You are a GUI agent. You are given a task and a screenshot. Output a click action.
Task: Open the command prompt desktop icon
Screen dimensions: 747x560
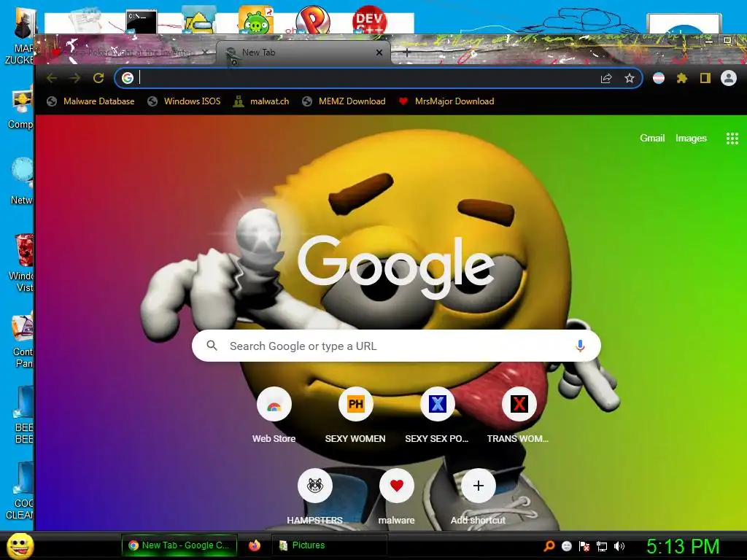142,21
